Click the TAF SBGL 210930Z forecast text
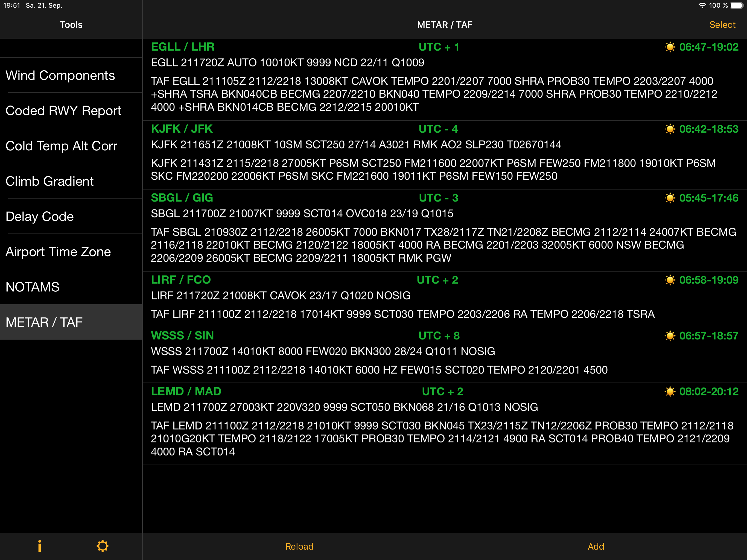Screen dimensions: 747x560 443,245
